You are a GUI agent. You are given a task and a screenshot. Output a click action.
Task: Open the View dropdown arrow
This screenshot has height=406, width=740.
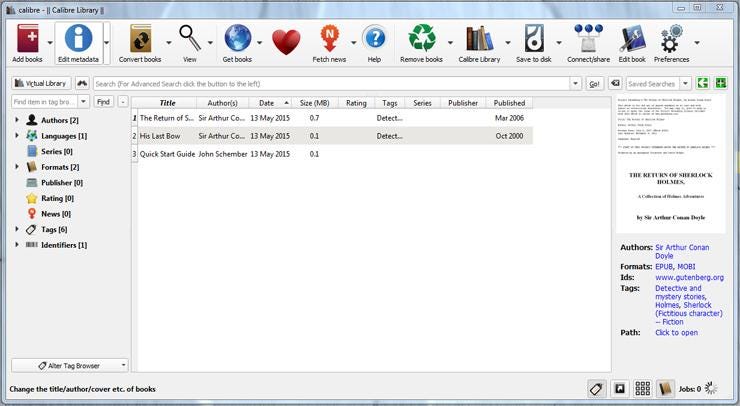tap(210, 43)
